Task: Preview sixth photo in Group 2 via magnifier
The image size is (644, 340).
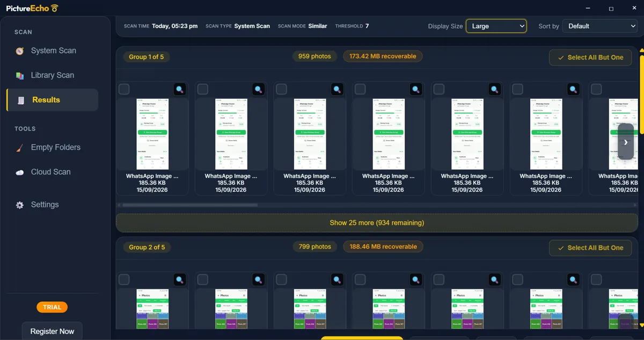Action: [x=574, y=279]
